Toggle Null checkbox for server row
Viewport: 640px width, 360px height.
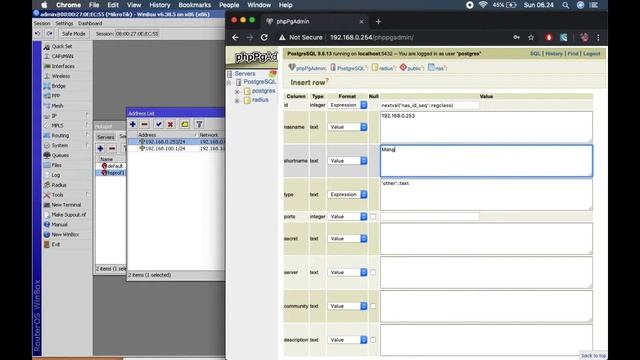373,272
